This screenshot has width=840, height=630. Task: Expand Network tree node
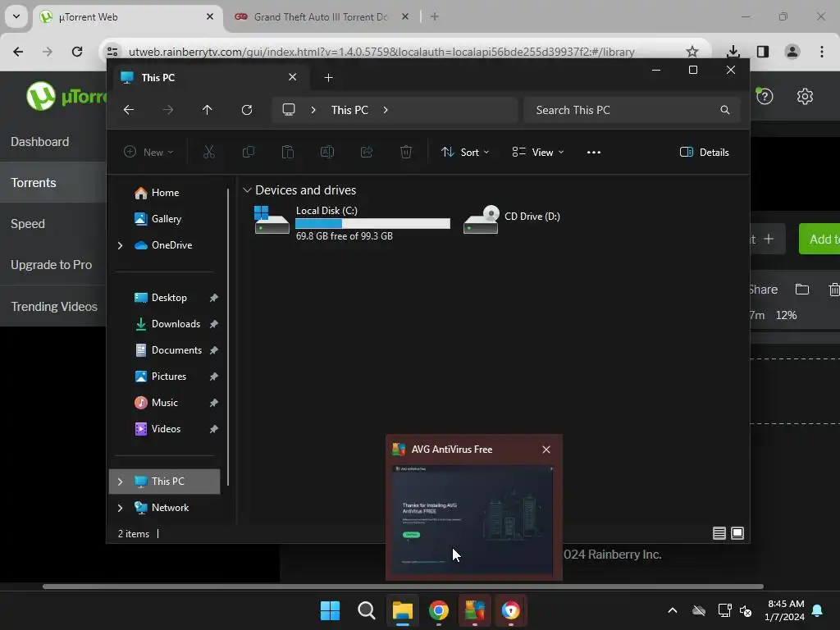coord(120,508)
